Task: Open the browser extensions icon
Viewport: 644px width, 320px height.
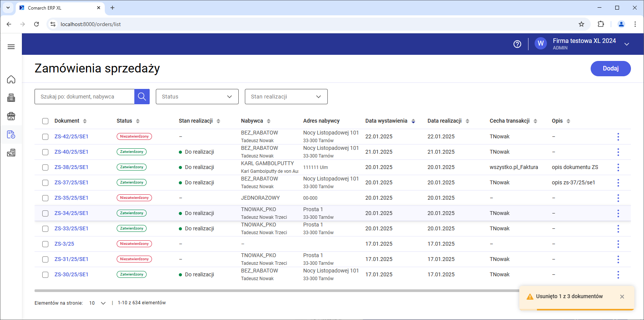Action: [601, 24]
